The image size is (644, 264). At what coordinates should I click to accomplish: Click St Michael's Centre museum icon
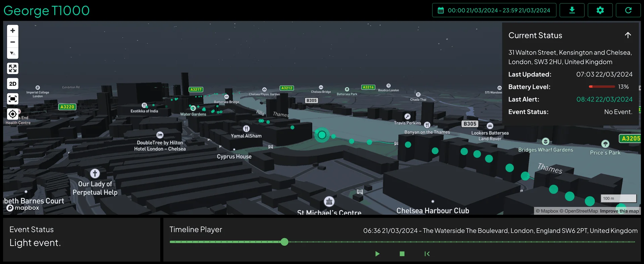[x=329, y=202]
